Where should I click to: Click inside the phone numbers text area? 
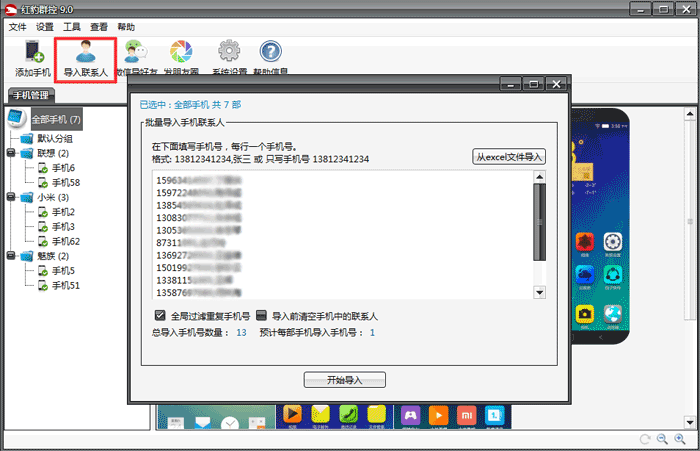click(x=342, y=235)
